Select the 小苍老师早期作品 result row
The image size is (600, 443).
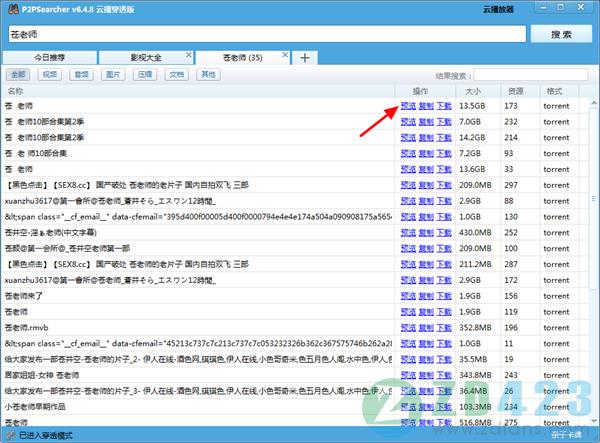tap(295, 407)
